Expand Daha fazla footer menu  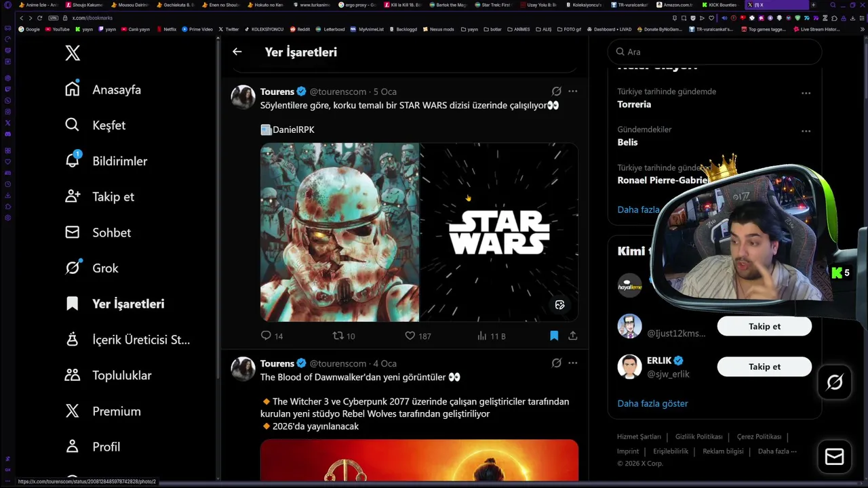coord(777,451)
